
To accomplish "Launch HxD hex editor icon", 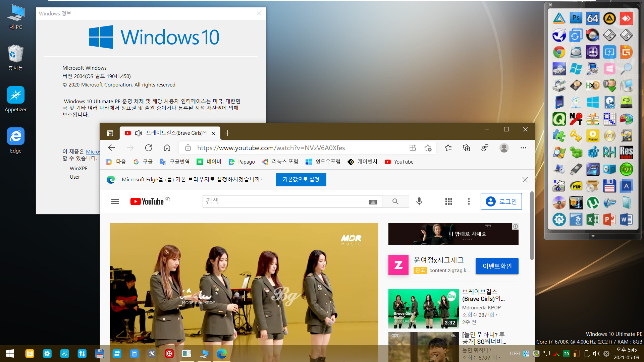I will (x=593, y=85).
